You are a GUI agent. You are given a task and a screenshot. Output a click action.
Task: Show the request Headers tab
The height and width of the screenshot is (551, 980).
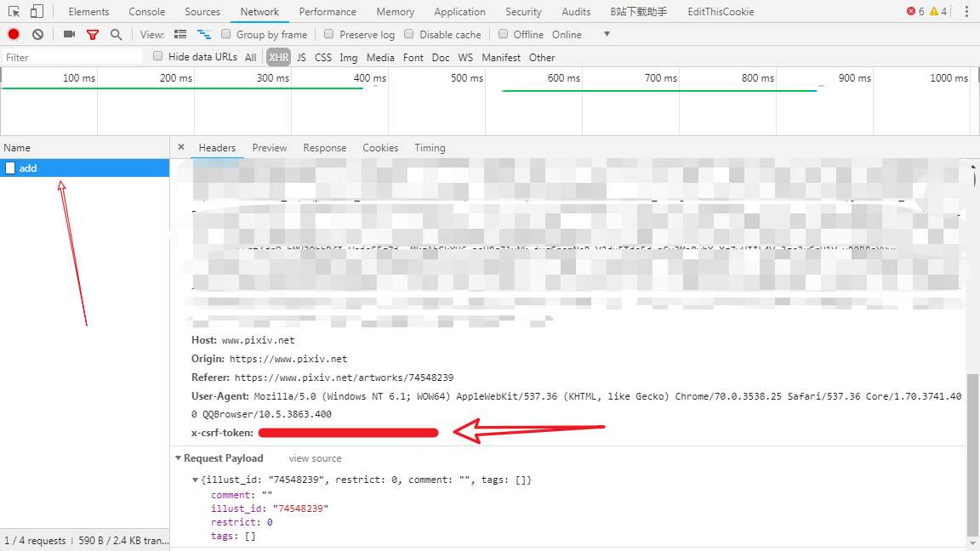(217, 147)
